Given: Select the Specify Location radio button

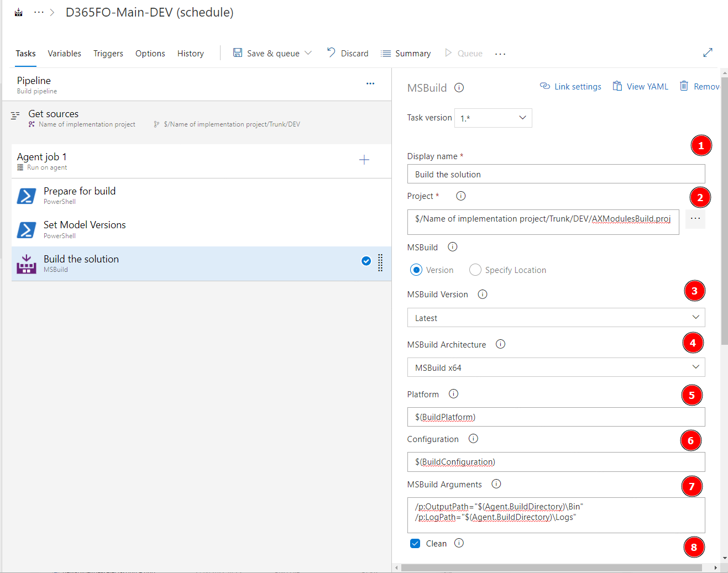Looking at the screenshot, I should tap(475, 270).
